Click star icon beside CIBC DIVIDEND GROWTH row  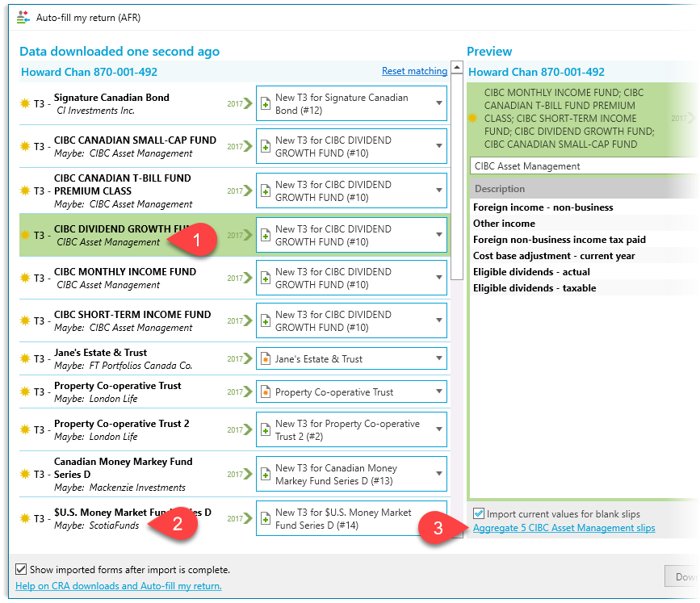[x=25, y=235]
